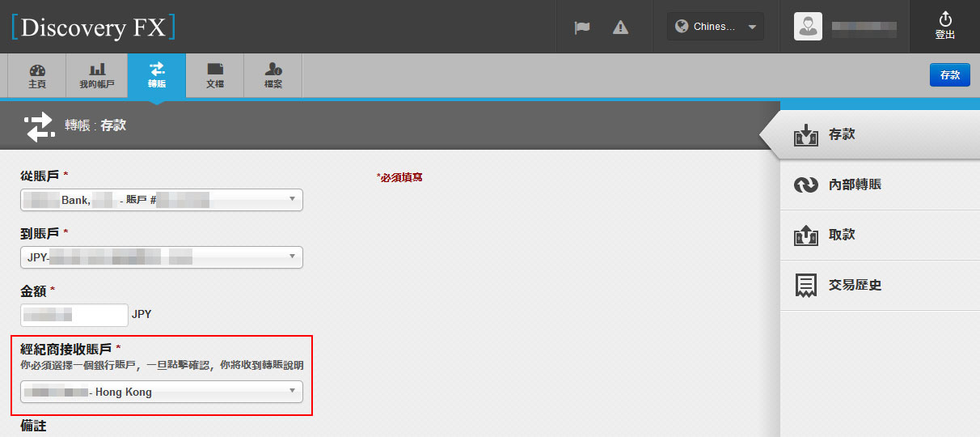This screenshot has width=980, height=437.
Task: Select the 轉賬 transfer tab
Action: click(x=156, y=75)
